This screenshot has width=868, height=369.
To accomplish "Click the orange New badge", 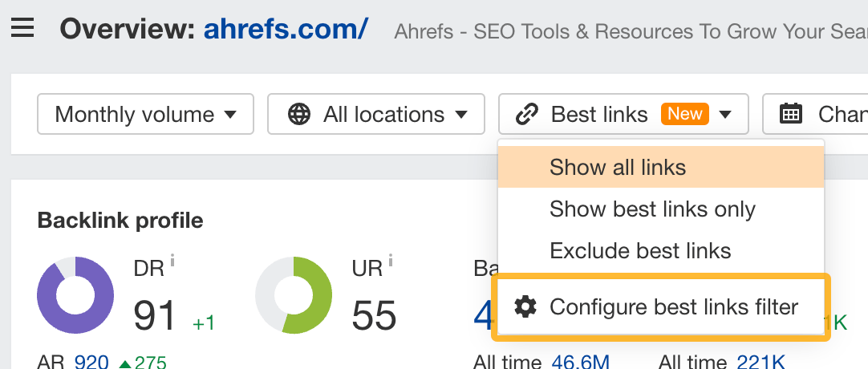I will 684,114.
